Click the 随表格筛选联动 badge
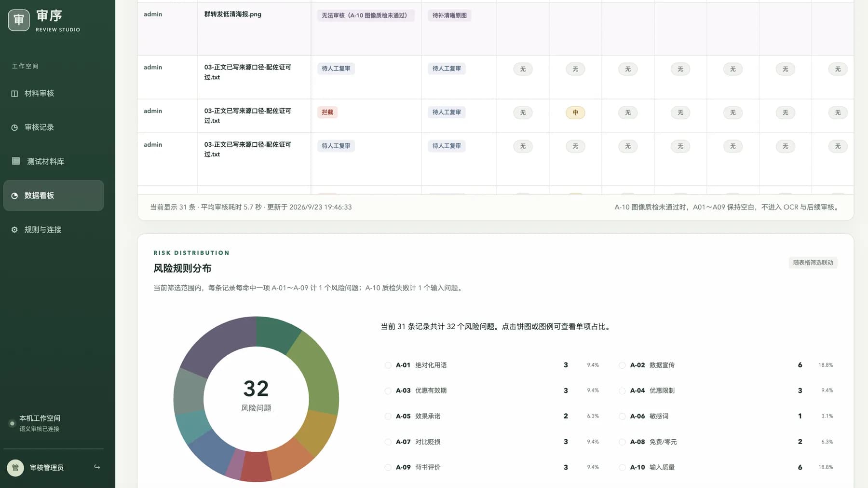This screenshot has width=868, height=488. 813,263
